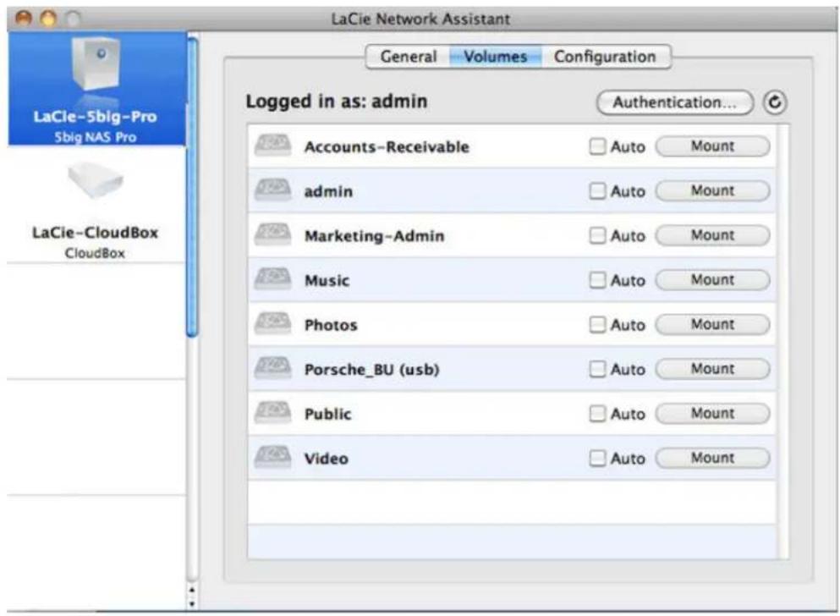This screenshot has height=616, width=840.
Task: Click the Porsche_BU (usb) drive icon
Action: point(273,369)
